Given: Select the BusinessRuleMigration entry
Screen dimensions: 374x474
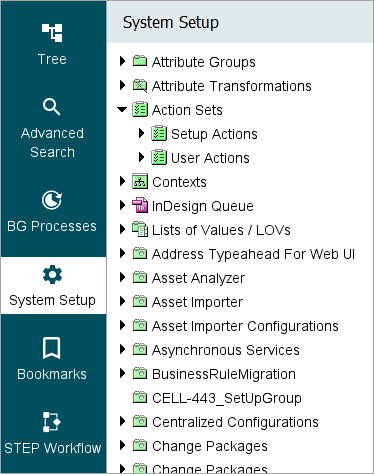Looking at the screenshot, I should click(224, 374).
